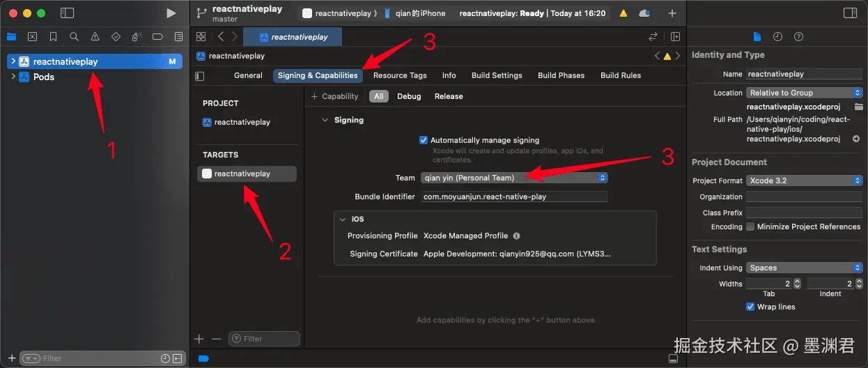This screenshot has height=368, width=868.
Task: Click the Xcode Cloud status icon
Action: click(644, 13)
